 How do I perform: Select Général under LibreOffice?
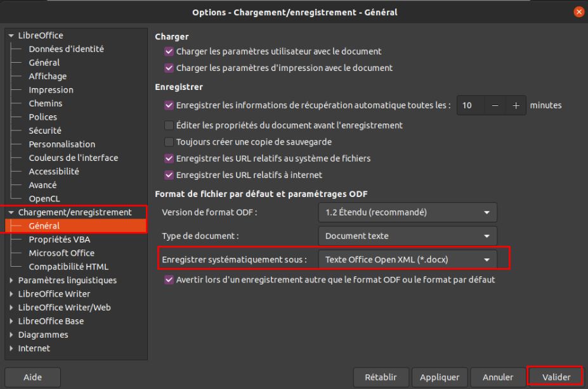[x=44, y=63]
